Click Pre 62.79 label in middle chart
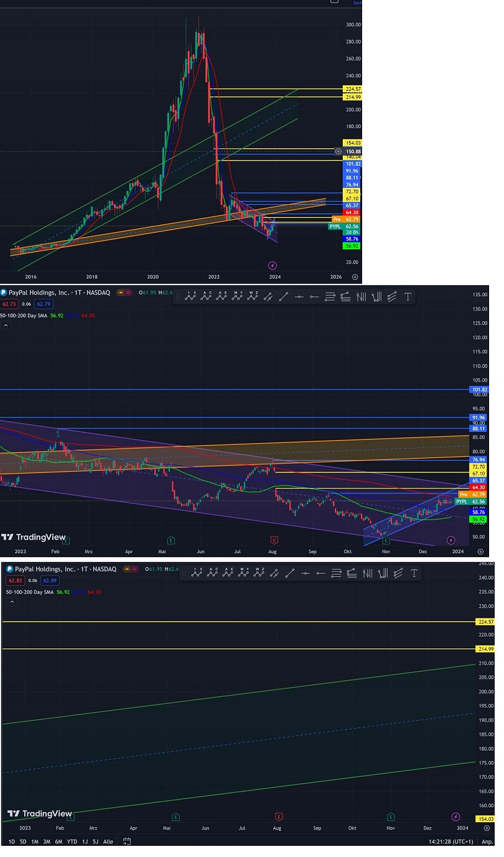This screenshot has width=504, height=857. pyautogui.click(x=472, y=495)
